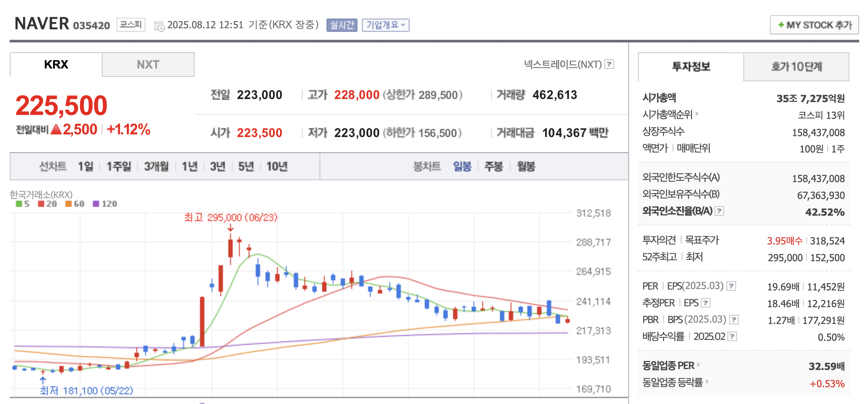Open the 투자정보 tab
Image resolution: width=868 pixels, height=404 pixels.
[691, 67]
